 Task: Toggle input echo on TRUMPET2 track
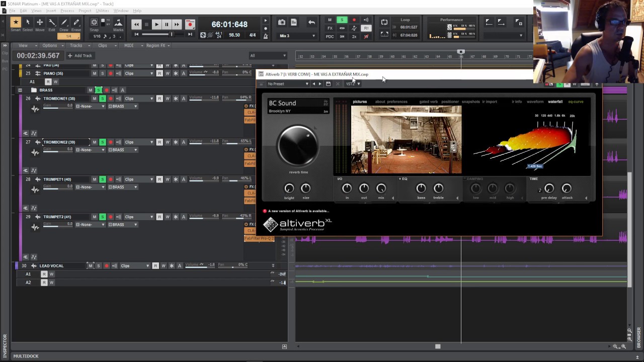[x=119, y=217]
